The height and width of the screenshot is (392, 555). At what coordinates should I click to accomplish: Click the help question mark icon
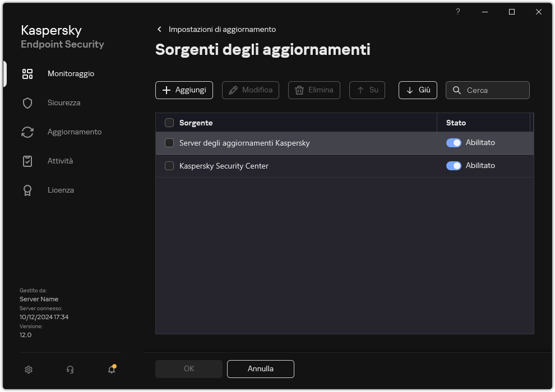point(457,12)
